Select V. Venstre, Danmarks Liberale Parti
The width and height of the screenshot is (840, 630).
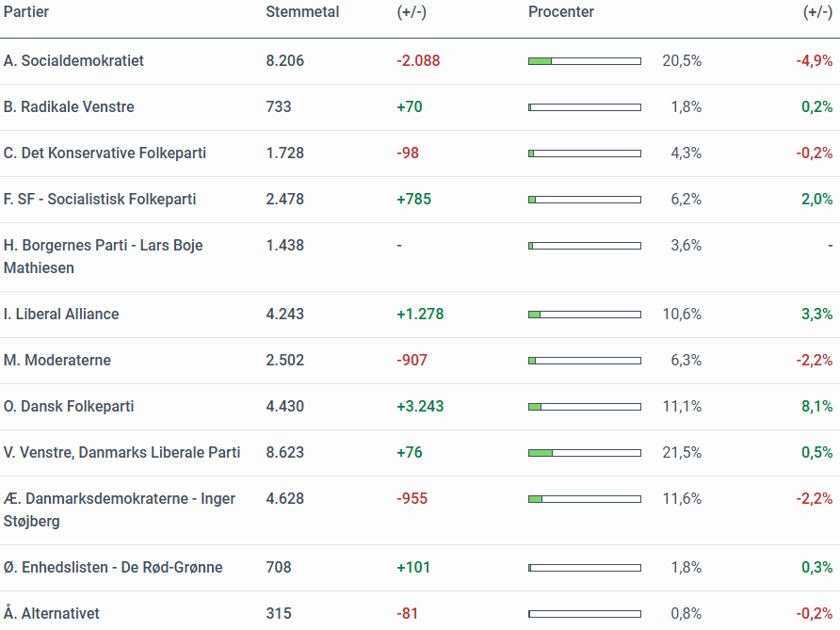tap(121, 452)
